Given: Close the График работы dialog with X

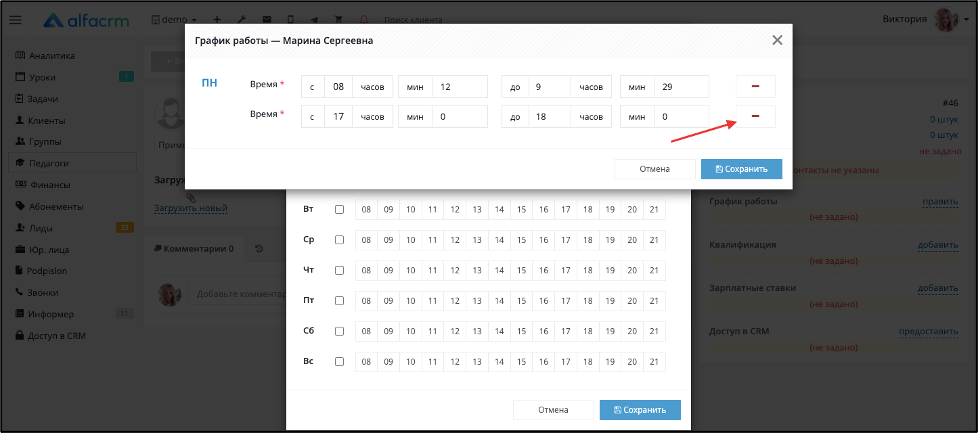Looking at the screenshot, I should point(777,41).
